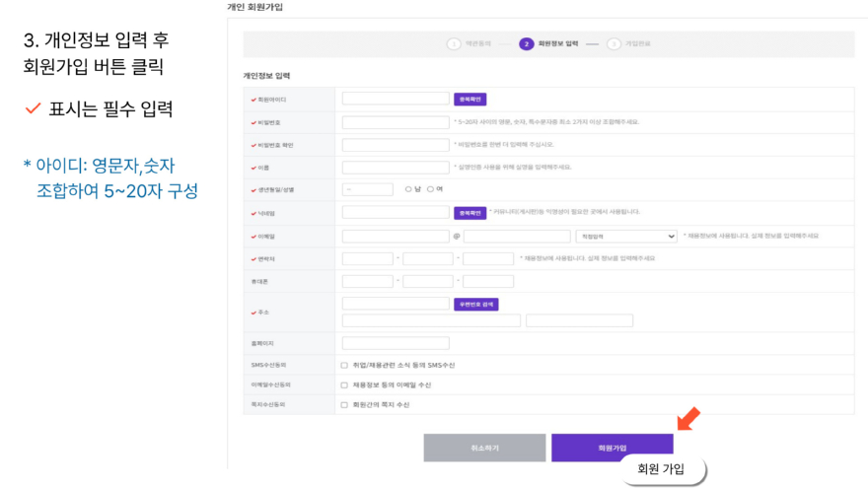Click step 1 약관동의 circle indicator

(x=454, y=43)
